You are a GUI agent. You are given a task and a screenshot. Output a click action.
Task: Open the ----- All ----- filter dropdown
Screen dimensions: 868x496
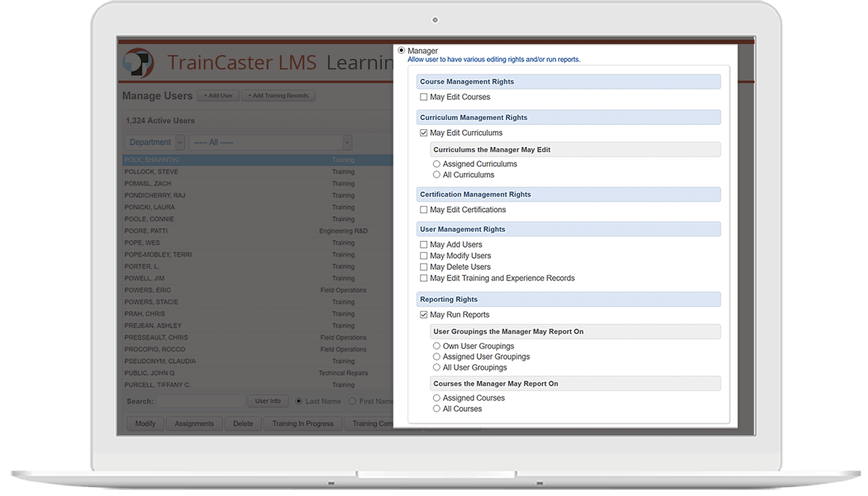point(270,143)
